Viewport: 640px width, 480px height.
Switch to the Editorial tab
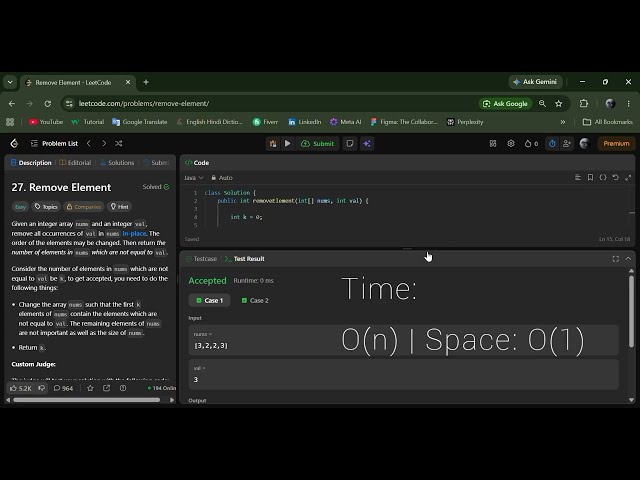pos(76,162)
